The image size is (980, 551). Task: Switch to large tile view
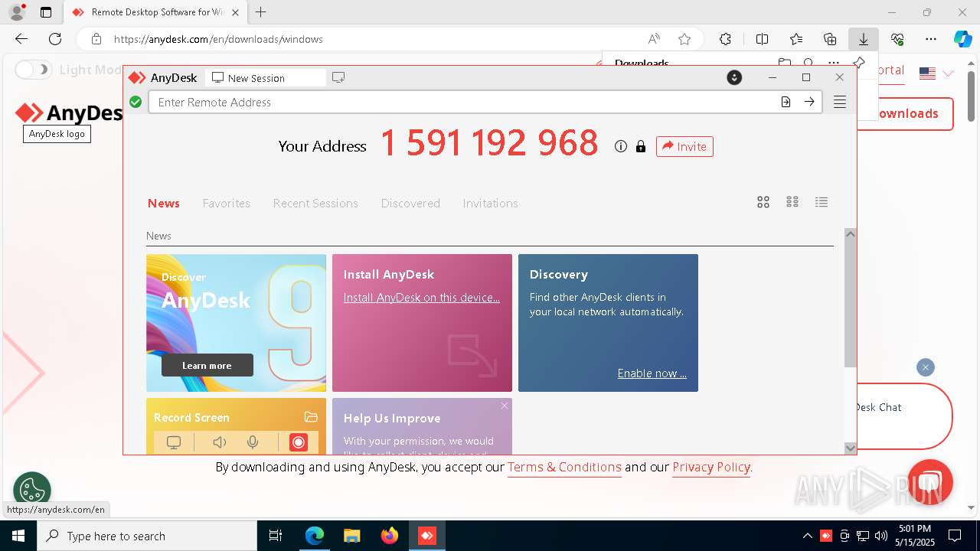click(763, 202)
